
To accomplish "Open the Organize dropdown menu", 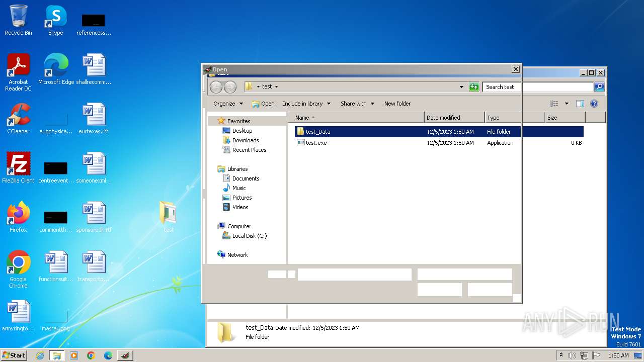I will 228,104.
